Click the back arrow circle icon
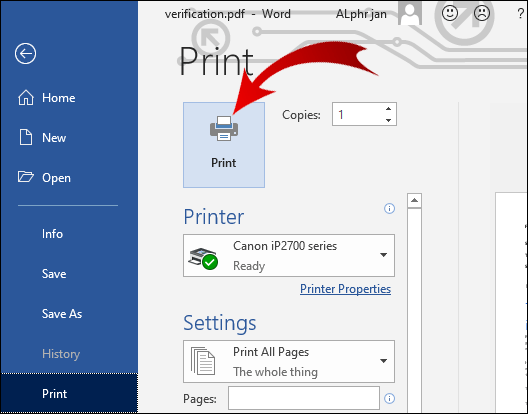Viewport: 528px width, 414px height. 25,53
